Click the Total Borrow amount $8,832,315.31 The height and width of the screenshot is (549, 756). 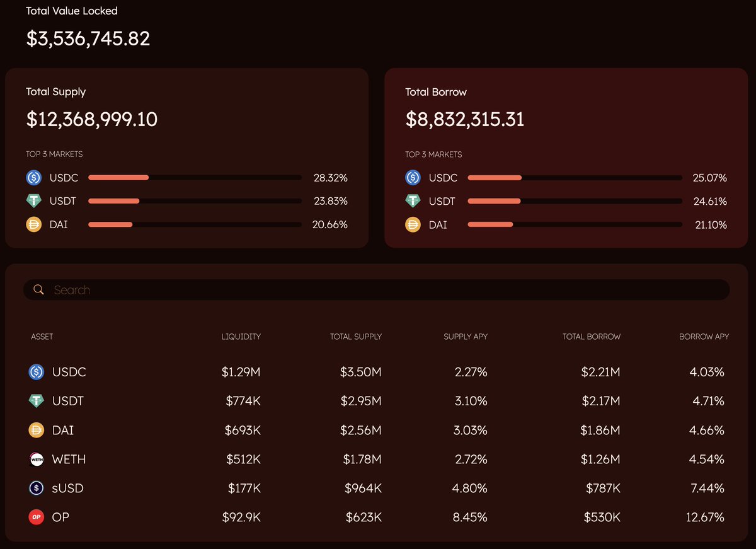pyautogui.click(x=465, y=119)
